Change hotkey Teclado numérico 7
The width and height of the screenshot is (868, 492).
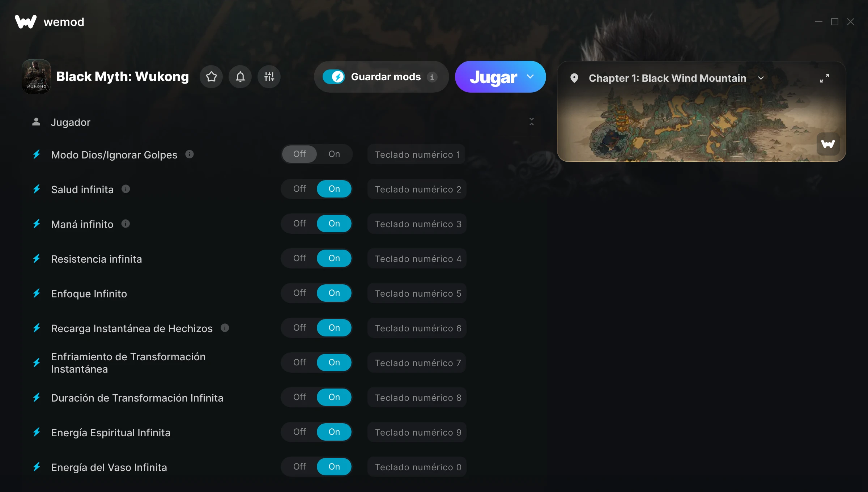pos(417,363)
